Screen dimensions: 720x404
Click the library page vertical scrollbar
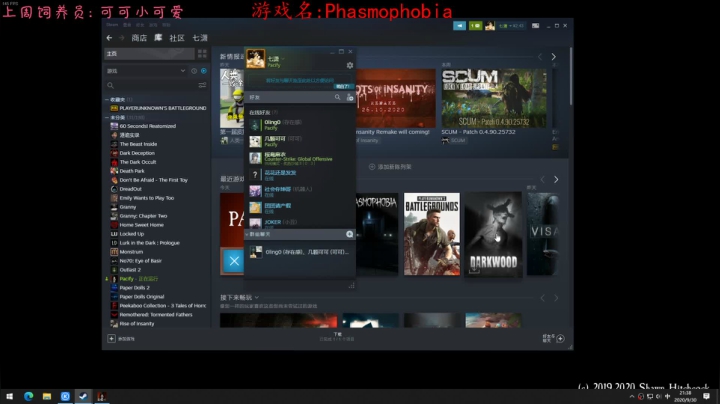click(571, 76)
